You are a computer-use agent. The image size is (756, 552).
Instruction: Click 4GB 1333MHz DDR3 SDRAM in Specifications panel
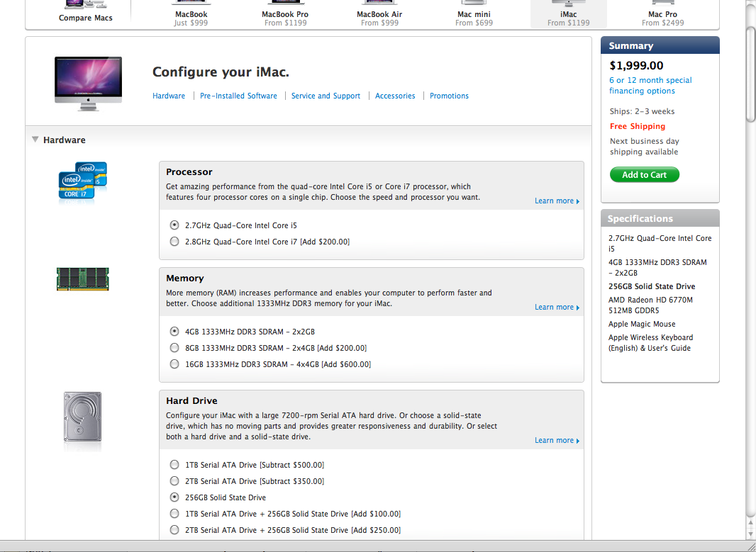coord(657,268)
